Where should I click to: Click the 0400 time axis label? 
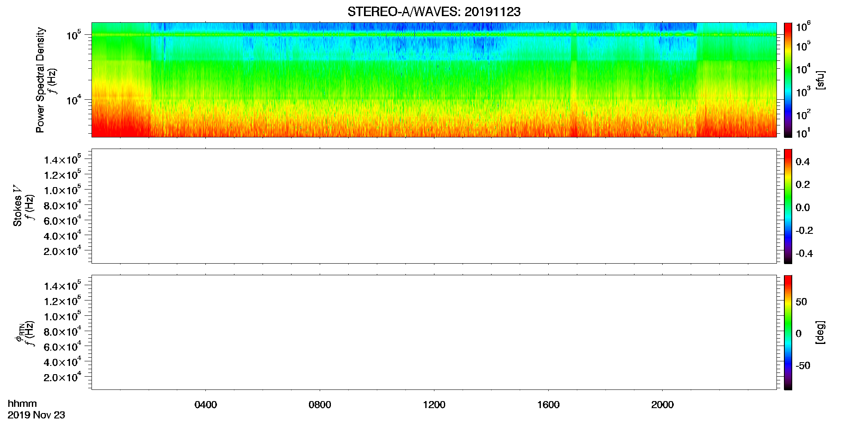(x=205, y=405)
